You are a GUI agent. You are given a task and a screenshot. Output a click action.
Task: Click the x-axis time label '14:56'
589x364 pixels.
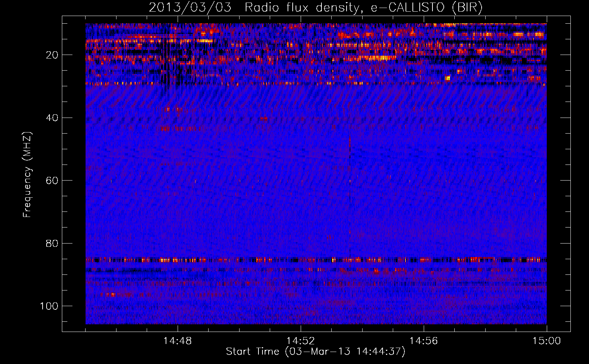[x=423, y=341]
